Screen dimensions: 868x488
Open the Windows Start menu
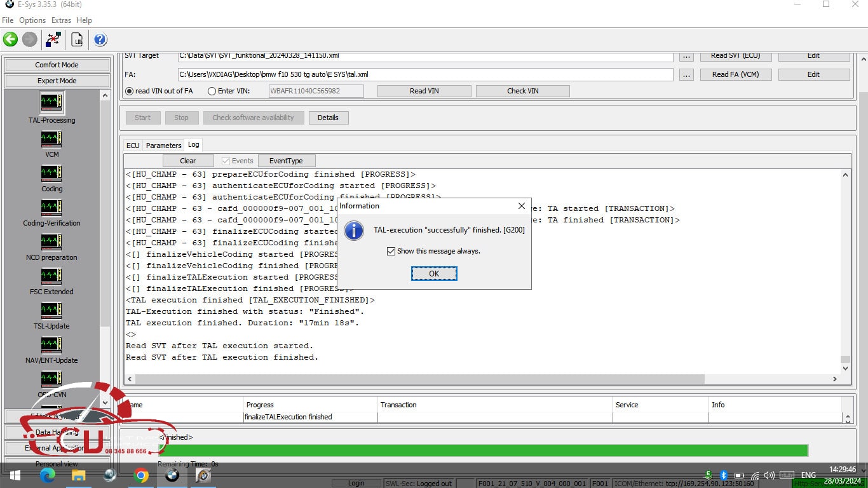(15, 475)
